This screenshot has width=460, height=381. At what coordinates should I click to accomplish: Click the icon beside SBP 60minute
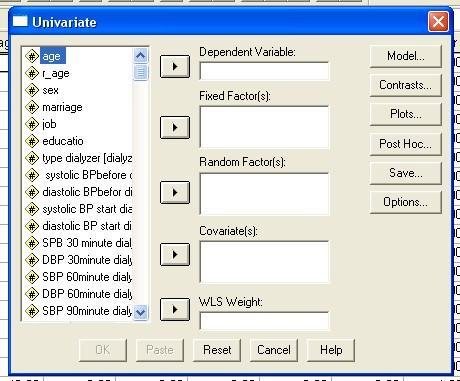pos(32,277)
